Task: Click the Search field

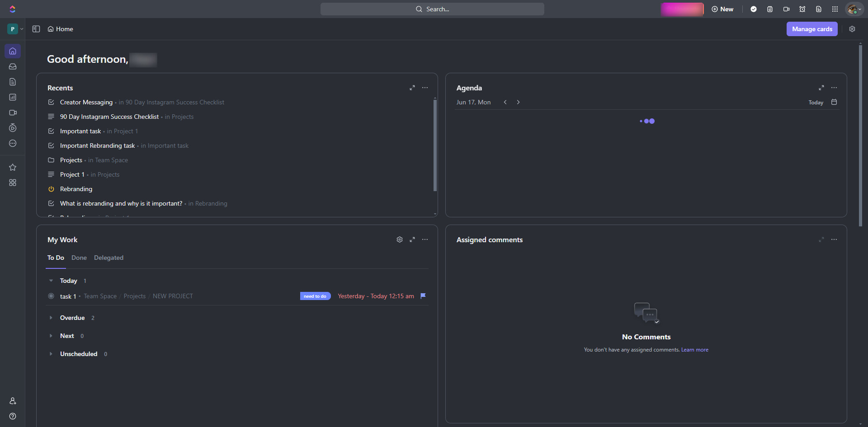Action: 432,9
